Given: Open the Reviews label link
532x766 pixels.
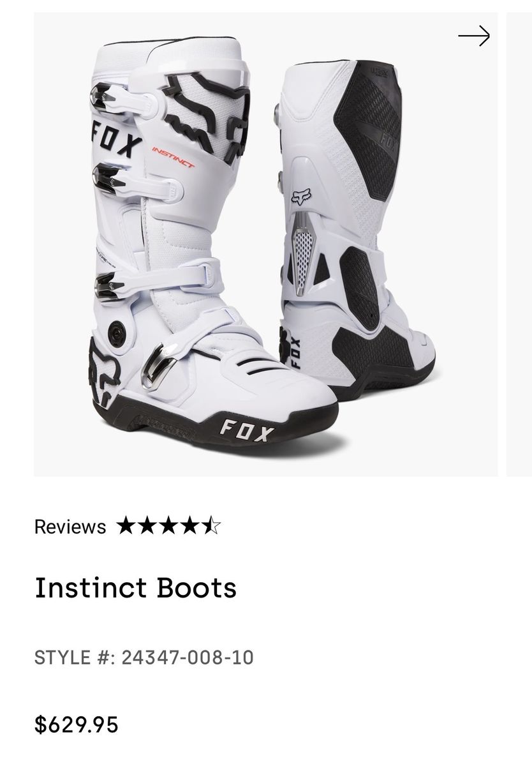Looking at the screenshot, I should click(70, 527).
